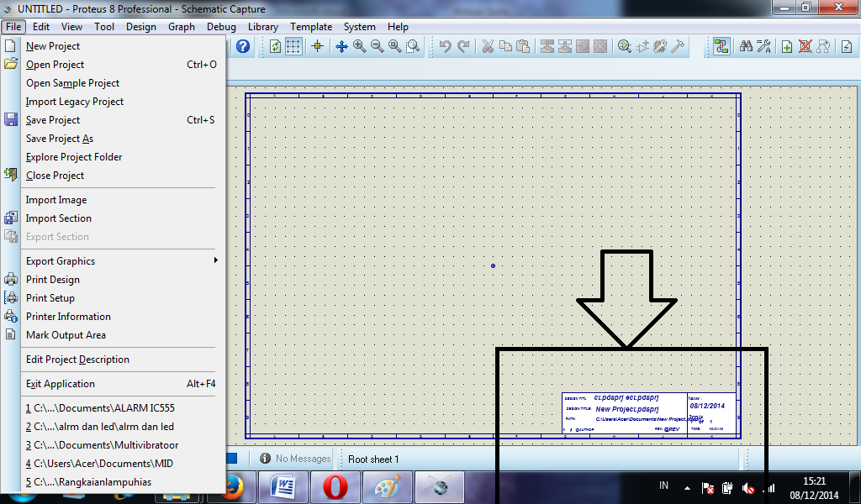This screenshot has height=504, width=861.
Task: Click the Block Copy icon
Action: [x=547, y=46]
